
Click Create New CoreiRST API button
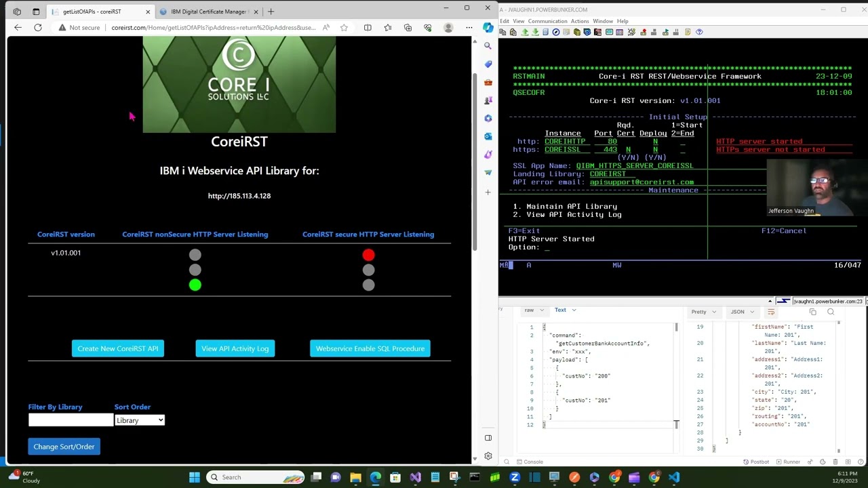[118, 348]
